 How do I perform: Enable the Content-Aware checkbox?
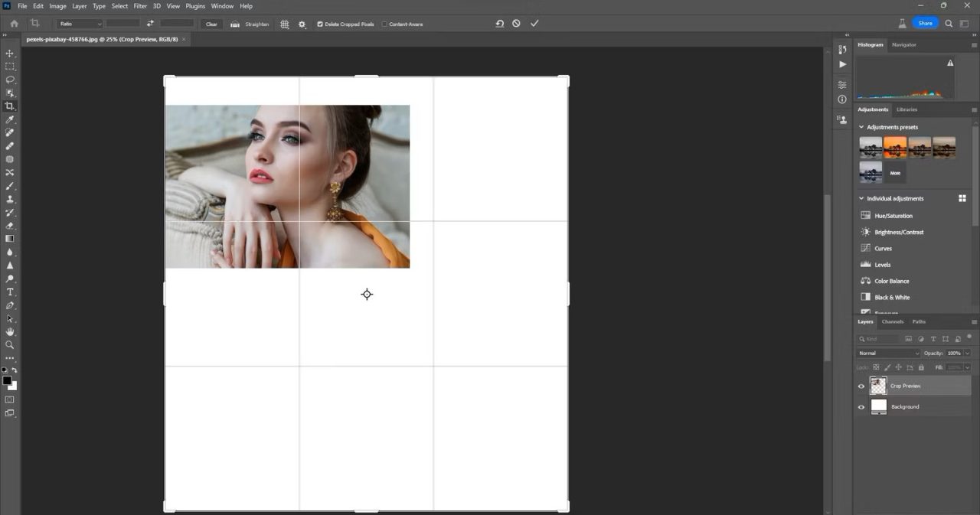click(384, 24)
